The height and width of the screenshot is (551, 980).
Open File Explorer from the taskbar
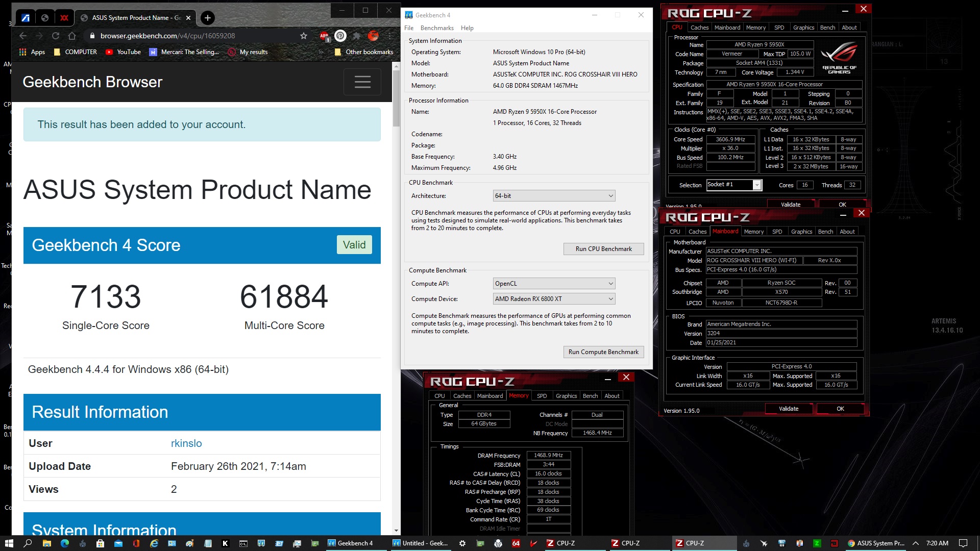click(46, 543)
